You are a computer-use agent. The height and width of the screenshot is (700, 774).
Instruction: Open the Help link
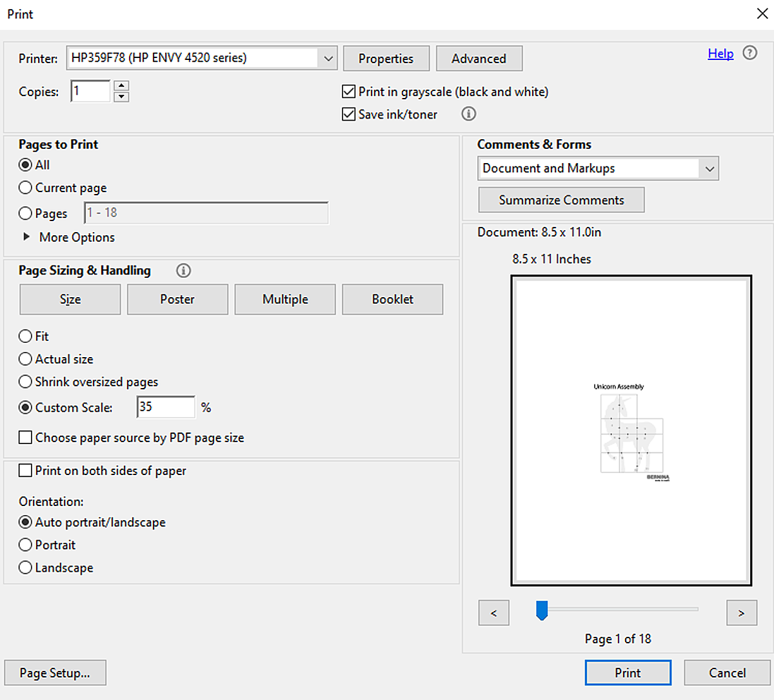tap(720, 53)
